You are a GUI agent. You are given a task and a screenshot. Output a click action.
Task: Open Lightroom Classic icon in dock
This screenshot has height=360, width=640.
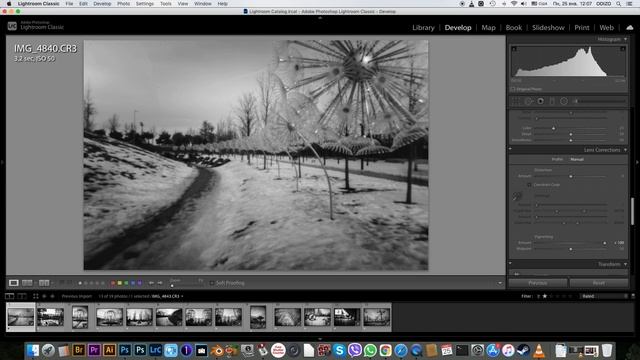point(156,350)
